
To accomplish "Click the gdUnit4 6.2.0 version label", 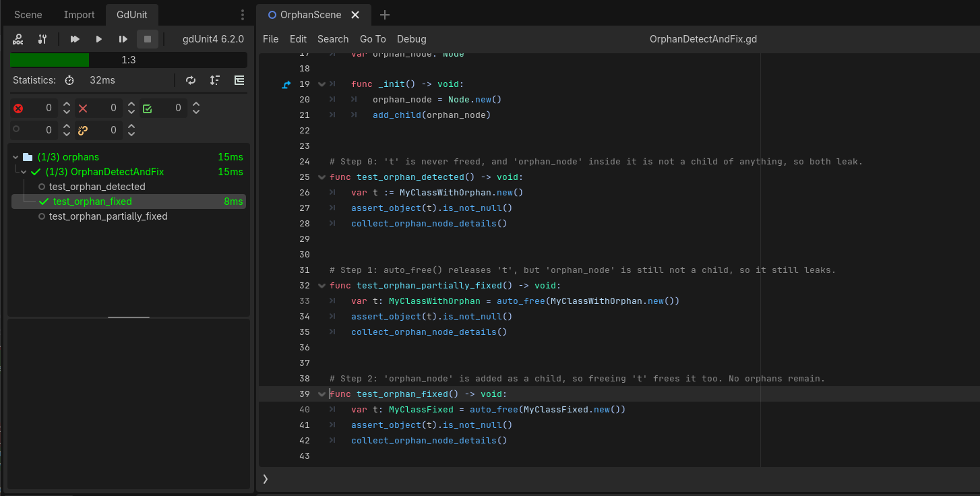I will 213,39.
